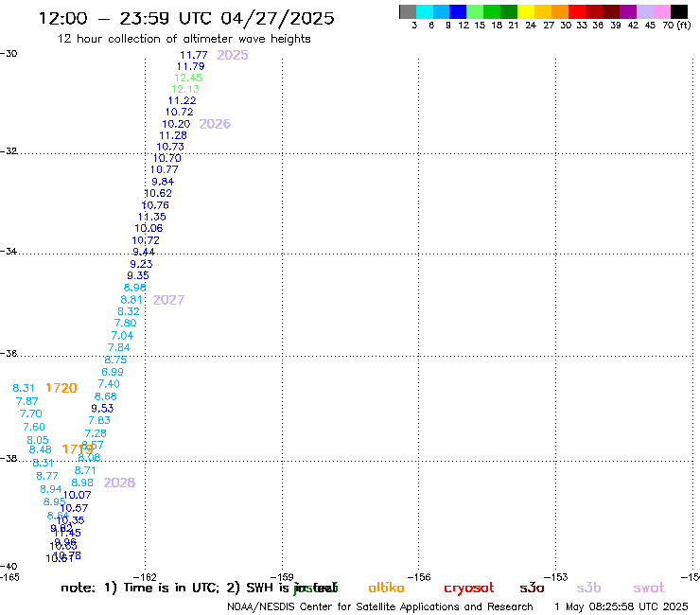Click the cyan swatch in the wave height legend
Image resolution: width=700 pixels, height=615 pixels.
[425, 11]
